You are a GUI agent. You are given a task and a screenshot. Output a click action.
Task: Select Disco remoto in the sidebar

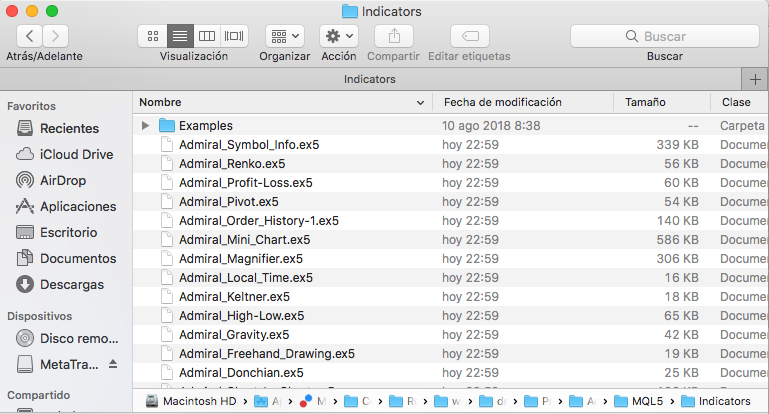point(67,338)
